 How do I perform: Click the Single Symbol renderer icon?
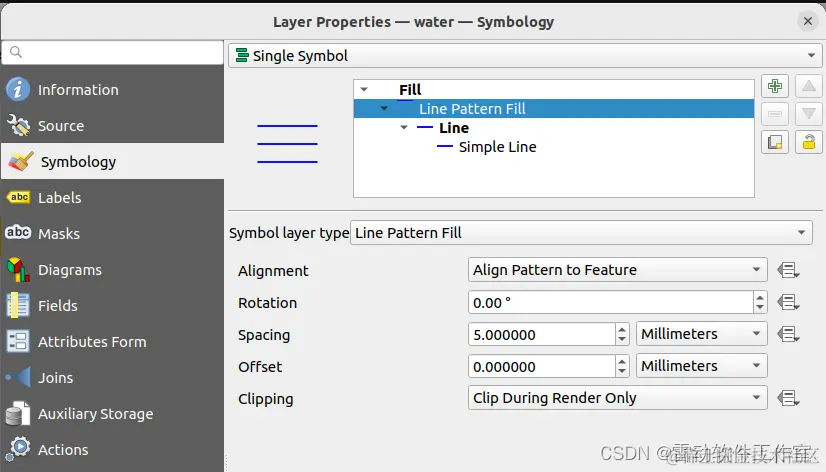pos(242,55)
